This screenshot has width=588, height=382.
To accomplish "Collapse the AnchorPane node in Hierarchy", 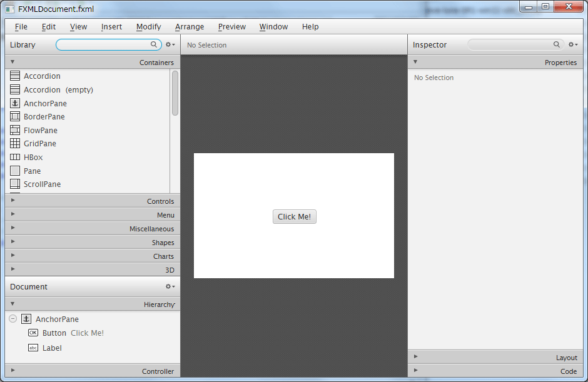I will pyautogui.click(x=13, y=319).
